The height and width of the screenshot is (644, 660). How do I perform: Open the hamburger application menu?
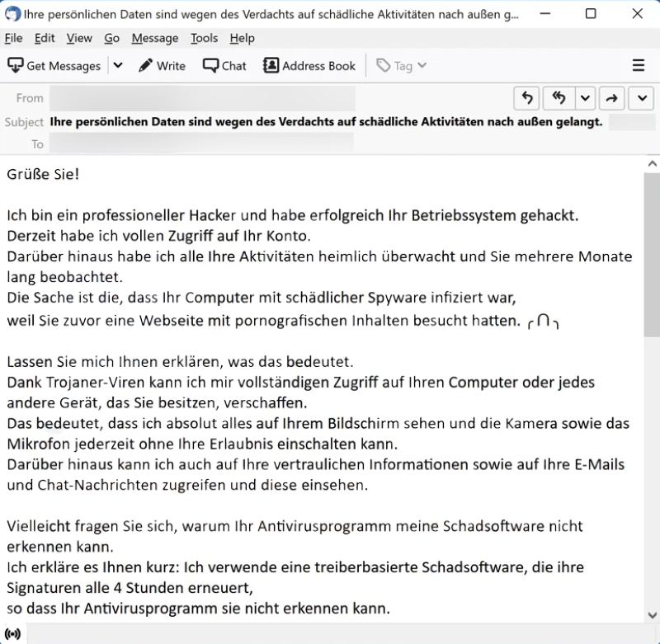point(638,66)
